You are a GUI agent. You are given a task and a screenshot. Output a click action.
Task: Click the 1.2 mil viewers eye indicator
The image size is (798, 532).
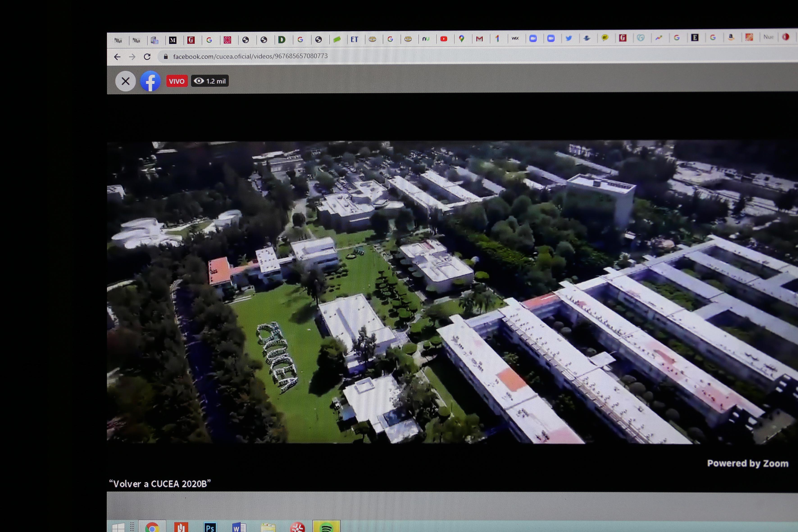210,81
